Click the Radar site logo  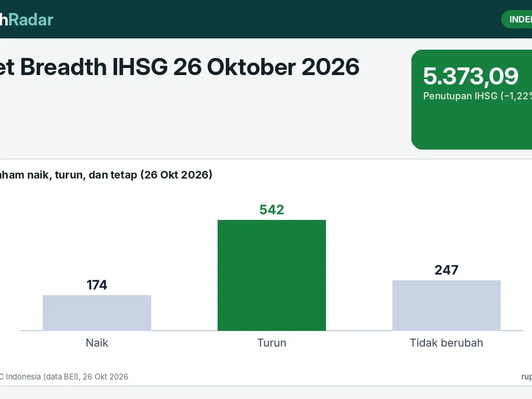click(27, 20)
